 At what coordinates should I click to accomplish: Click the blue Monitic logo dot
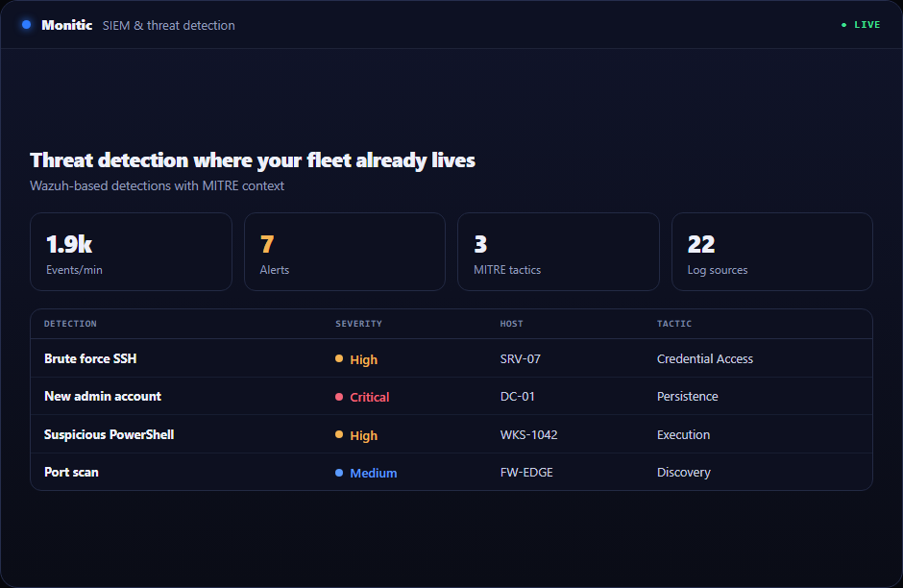tap(27, 25)
